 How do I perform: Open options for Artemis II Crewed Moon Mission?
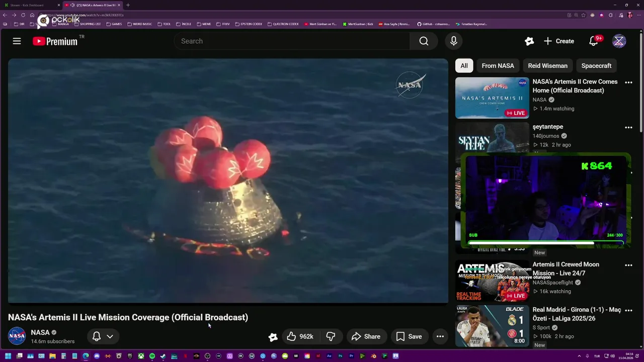628,265
